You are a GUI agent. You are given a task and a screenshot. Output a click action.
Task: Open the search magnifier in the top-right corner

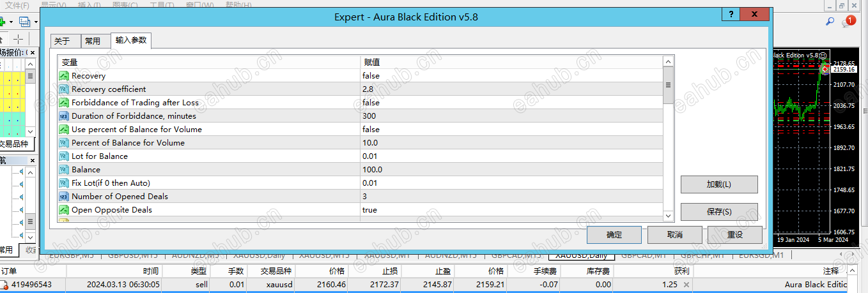(830, 21)
